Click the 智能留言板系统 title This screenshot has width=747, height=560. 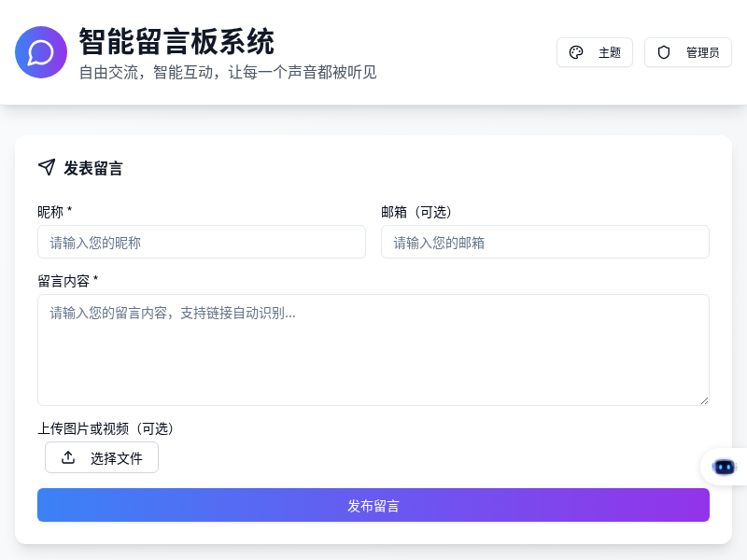176,42
